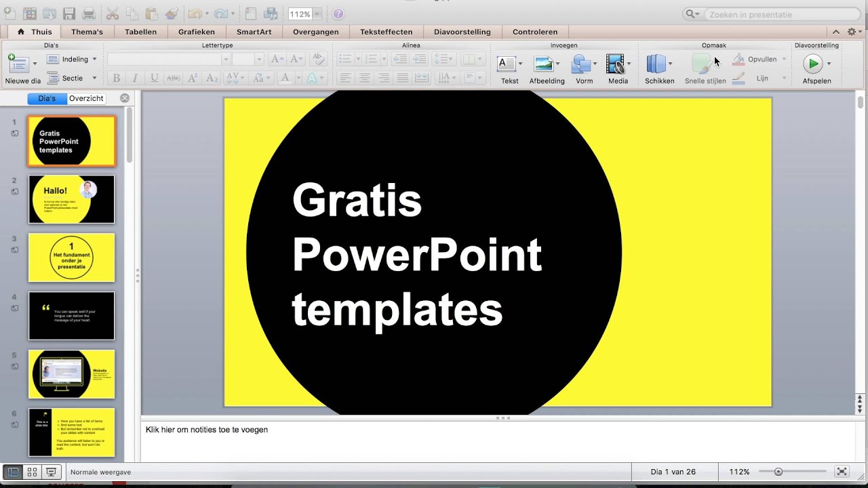
Task: Open ribbon settings gear icon
Action: pyautogui.click(x=852, y=32)
